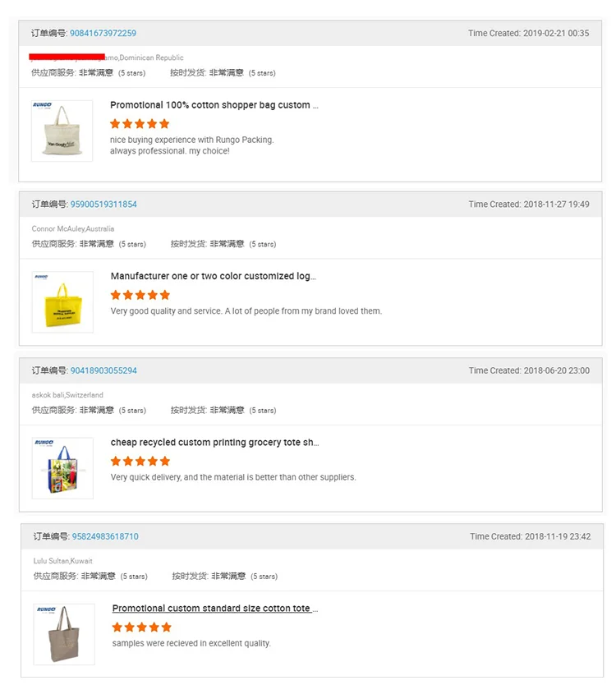Open order number 90841673972259 link

(103, 34)
